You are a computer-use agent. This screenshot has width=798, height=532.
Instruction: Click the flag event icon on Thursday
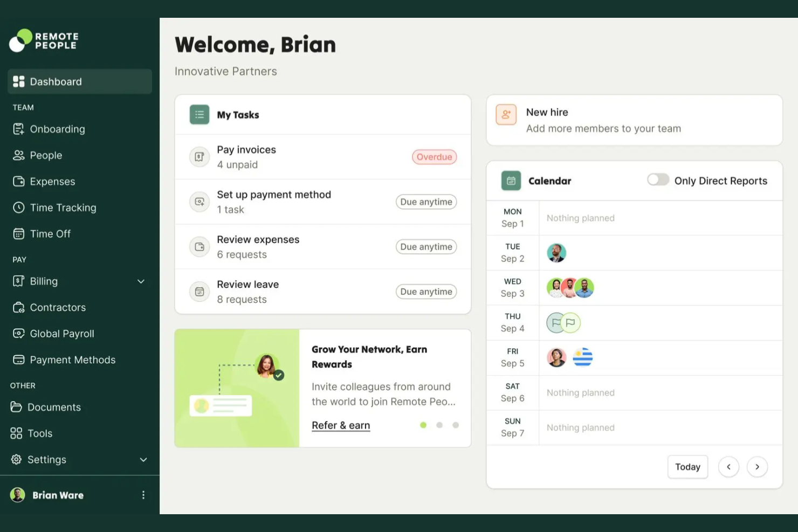point(570,323)
